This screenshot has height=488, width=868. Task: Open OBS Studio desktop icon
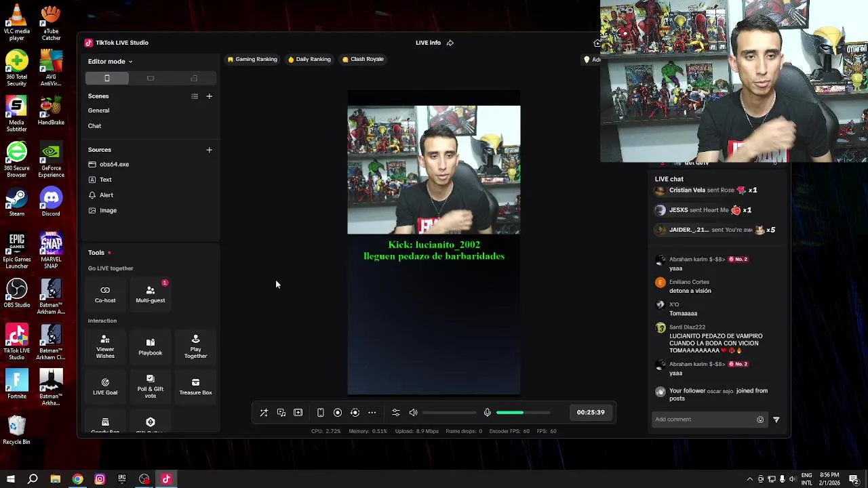pyautogui.click(x=16, y=293)
